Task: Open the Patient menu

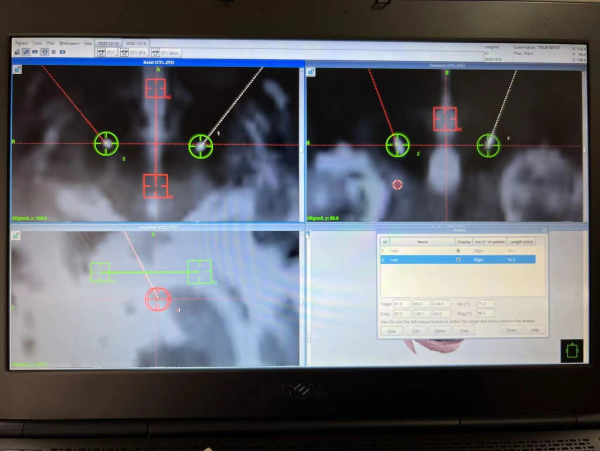Action: 21,43
